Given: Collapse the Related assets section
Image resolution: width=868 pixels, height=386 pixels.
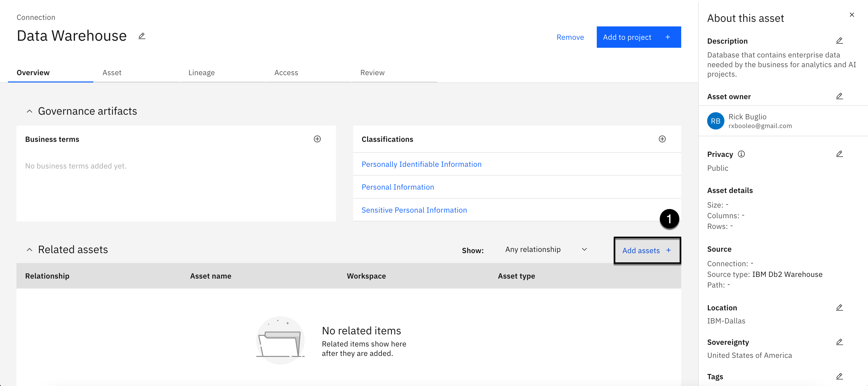Looking at the screenshot, I should [x=29, y=249].
